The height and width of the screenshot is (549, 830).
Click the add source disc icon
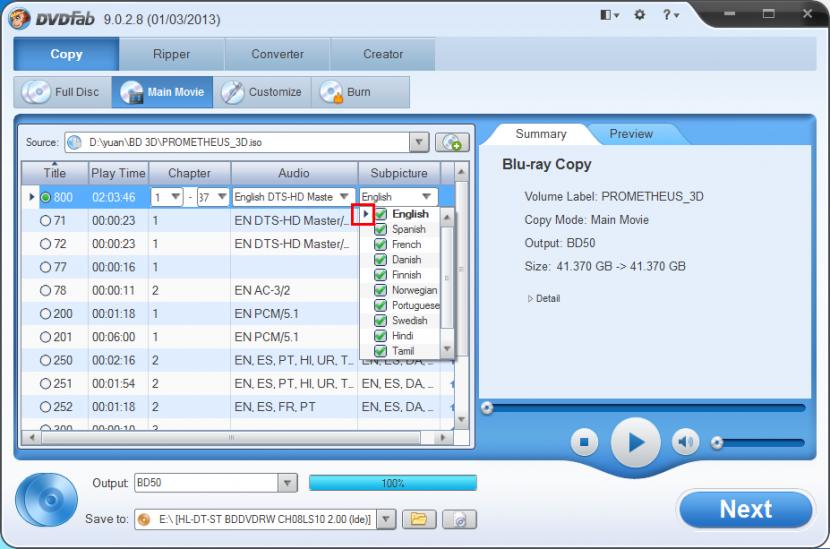[452, 142]
